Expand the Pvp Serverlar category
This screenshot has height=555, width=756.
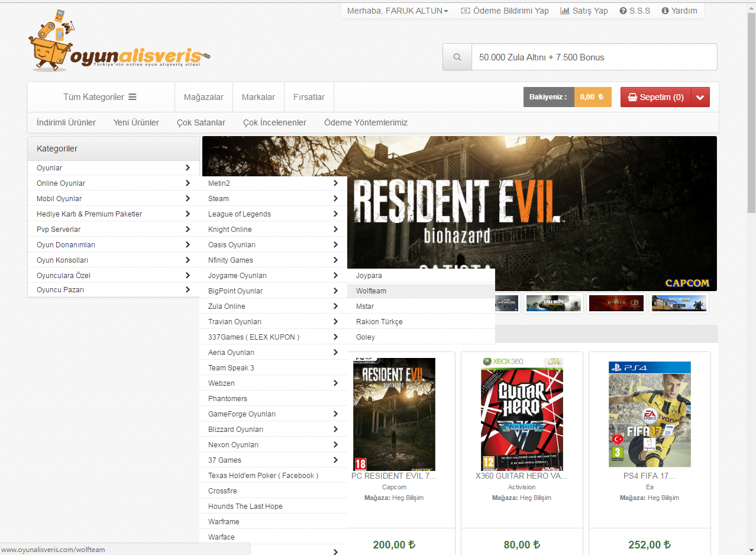click(x=114, y=230)
